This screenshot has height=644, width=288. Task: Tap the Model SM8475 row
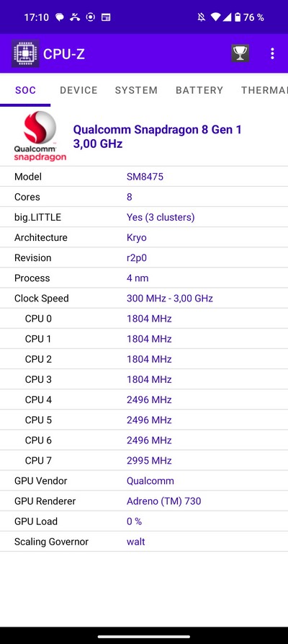pyautogui.click(x=144, y=177)
